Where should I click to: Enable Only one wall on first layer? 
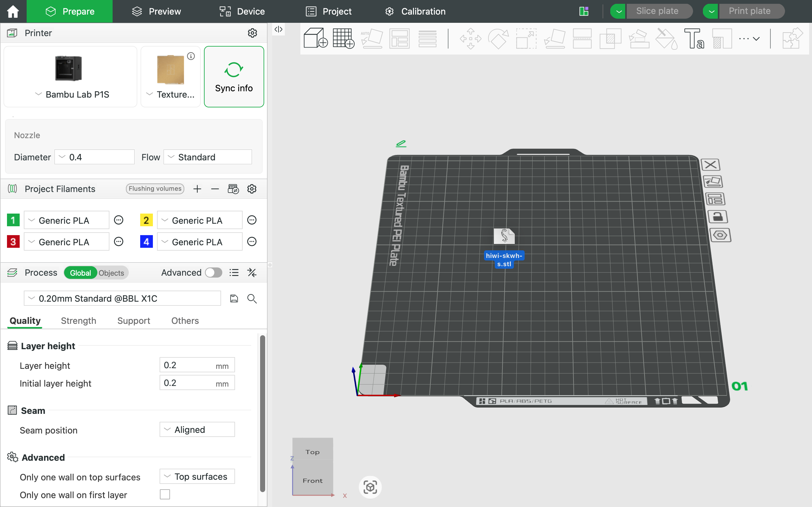coord(165,494)
